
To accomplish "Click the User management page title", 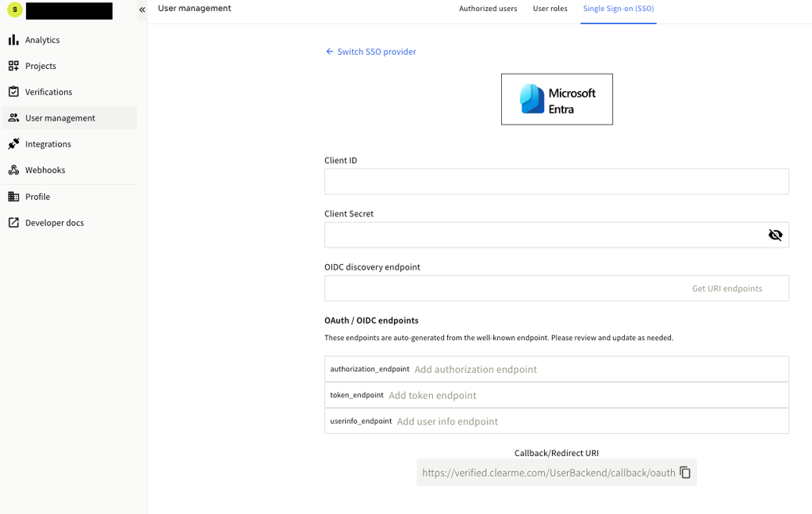I will pos(194,8).
